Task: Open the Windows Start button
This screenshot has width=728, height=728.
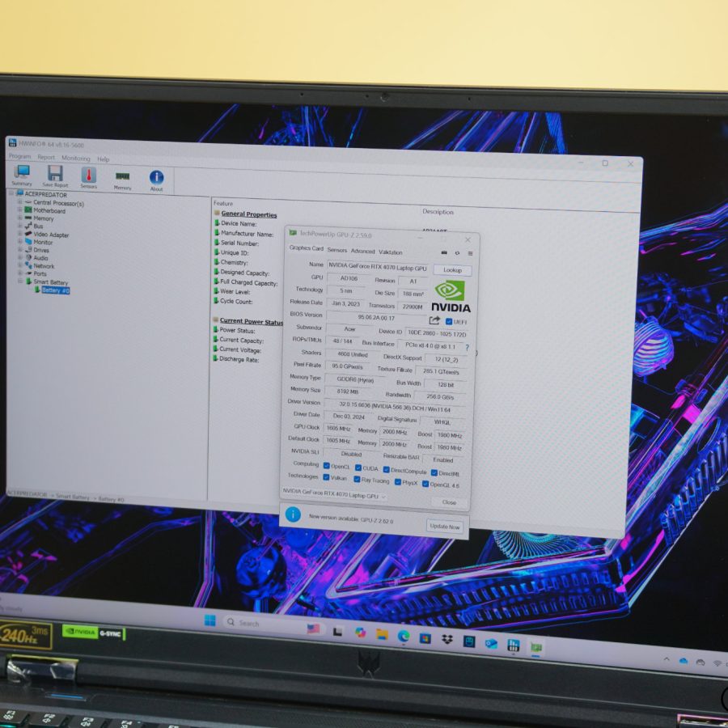Action: 210,620
